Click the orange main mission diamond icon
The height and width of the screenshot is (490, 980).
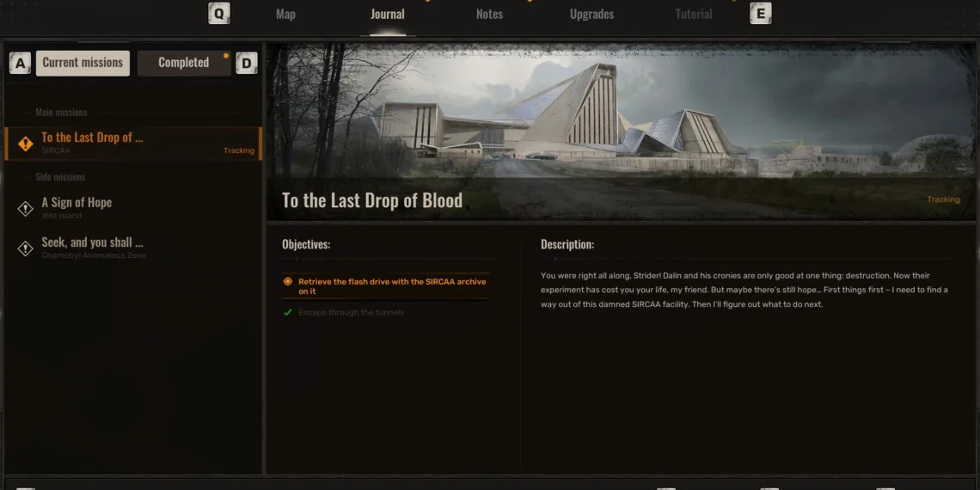[x=26, y=144]
